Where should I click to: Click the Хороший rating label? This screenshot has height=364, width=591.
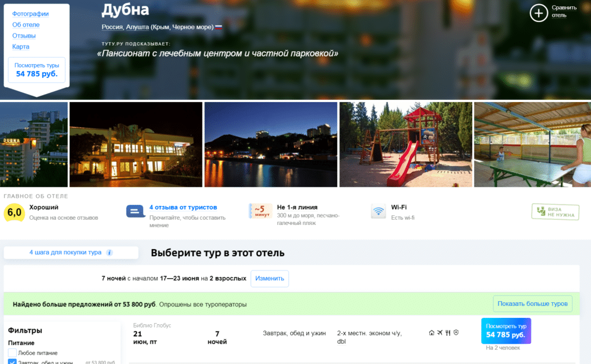tap(44, 207)
